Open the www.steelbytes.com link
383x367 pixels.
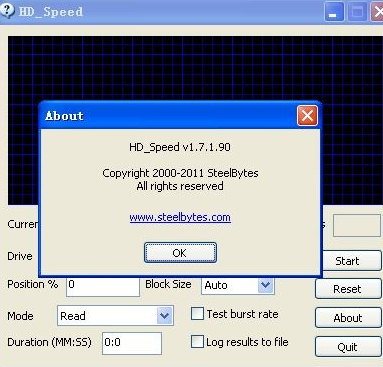tap(180, 217)
